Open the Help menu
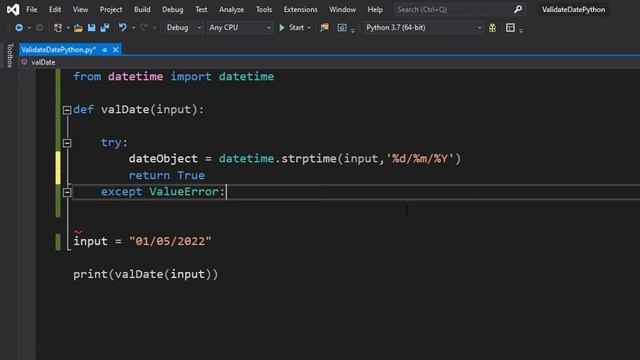 tap(375, 9)
